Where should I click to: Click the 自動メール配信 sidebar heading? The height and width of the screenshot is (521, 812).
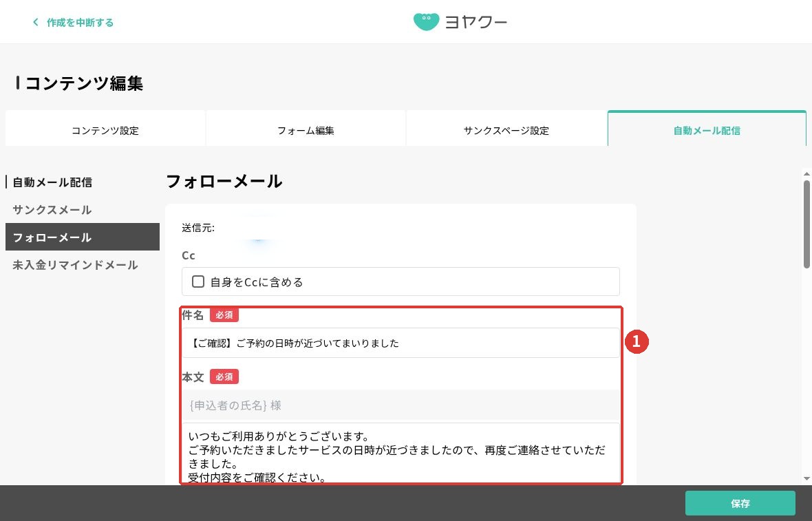pos(52,182)
